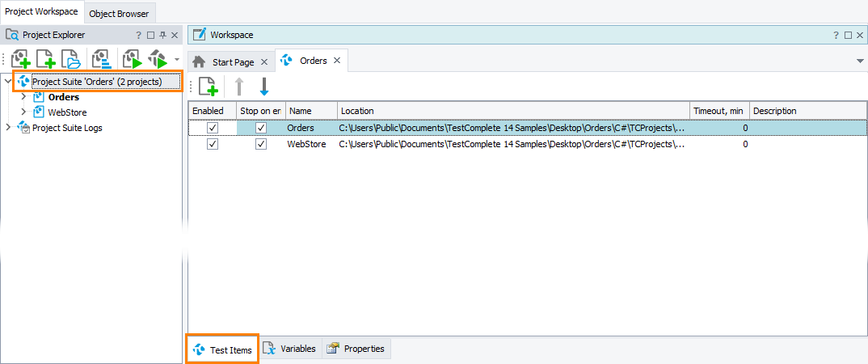Click New Test Item icon in workspace

point(209,87)
